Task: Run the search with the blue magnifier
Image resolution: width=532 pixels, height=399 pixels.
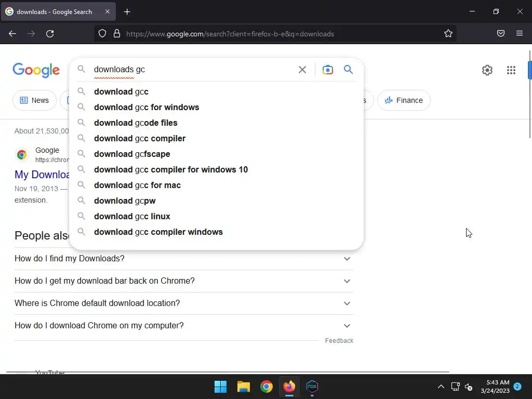Action: click(x=348, y=70)
